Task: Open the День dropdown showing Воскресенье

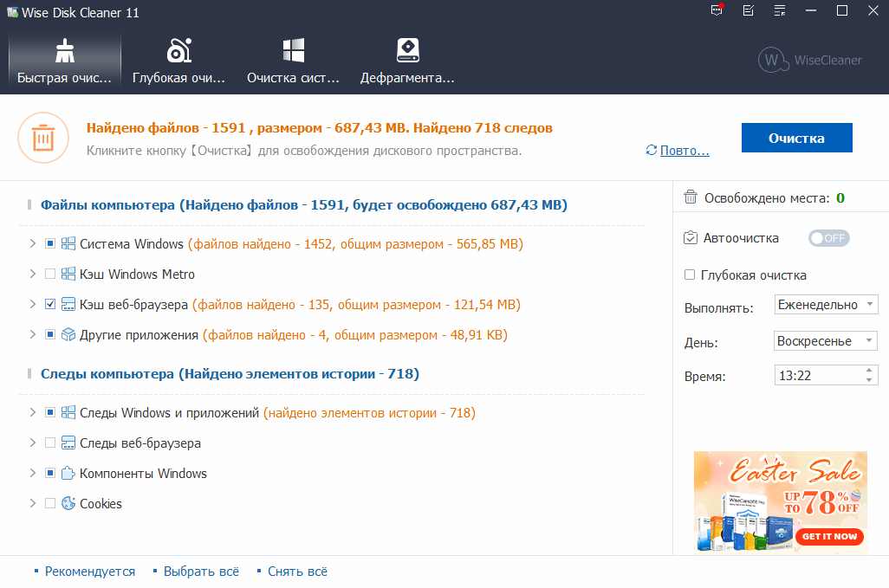Action: pyautogui.click(x=826, y=341)
